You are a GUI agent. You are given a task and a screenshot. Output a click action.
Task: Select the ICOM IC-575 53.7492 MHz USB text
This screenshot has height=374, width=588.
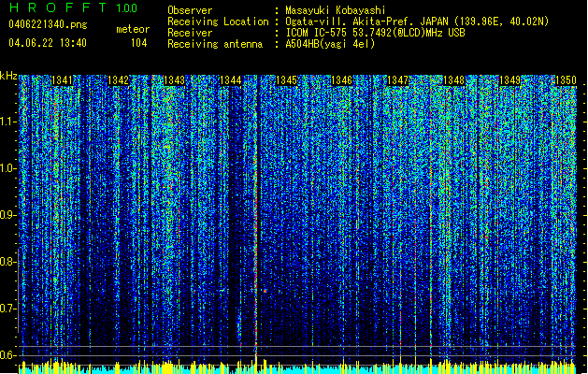[375, 33]
